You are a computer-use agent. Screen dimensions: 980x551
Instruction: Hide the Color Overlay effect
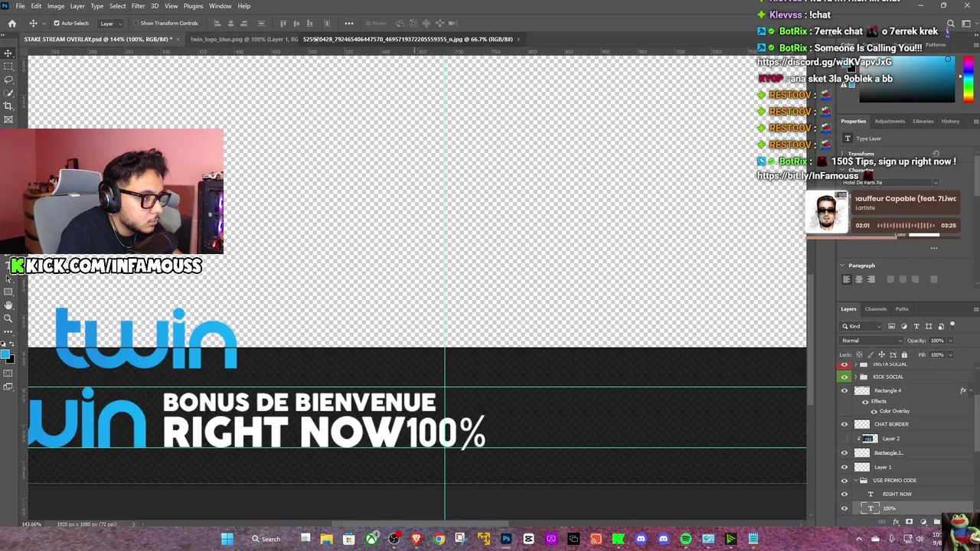point(874,411)
